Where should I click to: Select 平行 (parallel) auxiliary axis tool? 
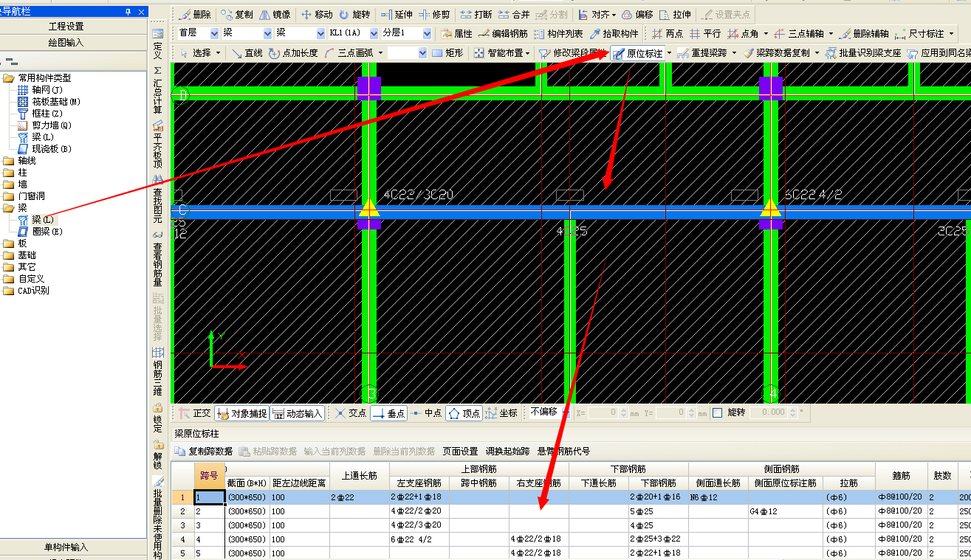click(704, 34)
